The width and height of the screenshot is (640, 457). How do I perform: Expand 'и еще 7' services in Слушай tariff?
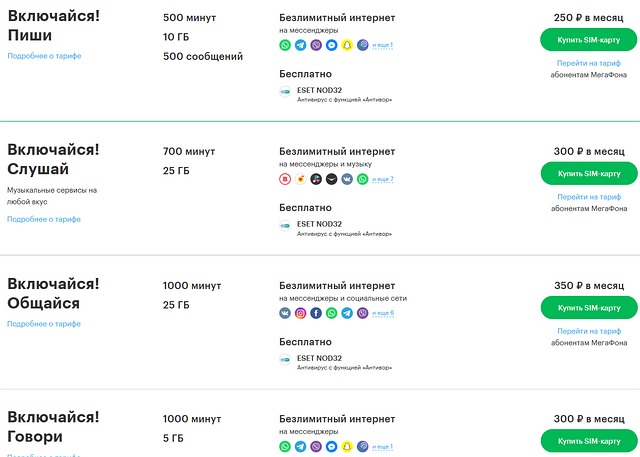point(383,179)
